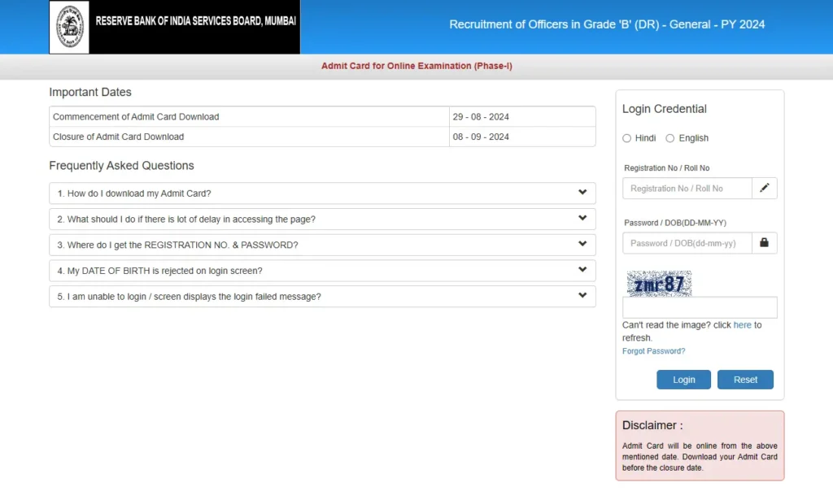Focus the Password / DOB input field
833x504 pixels.
click(687, 243)
